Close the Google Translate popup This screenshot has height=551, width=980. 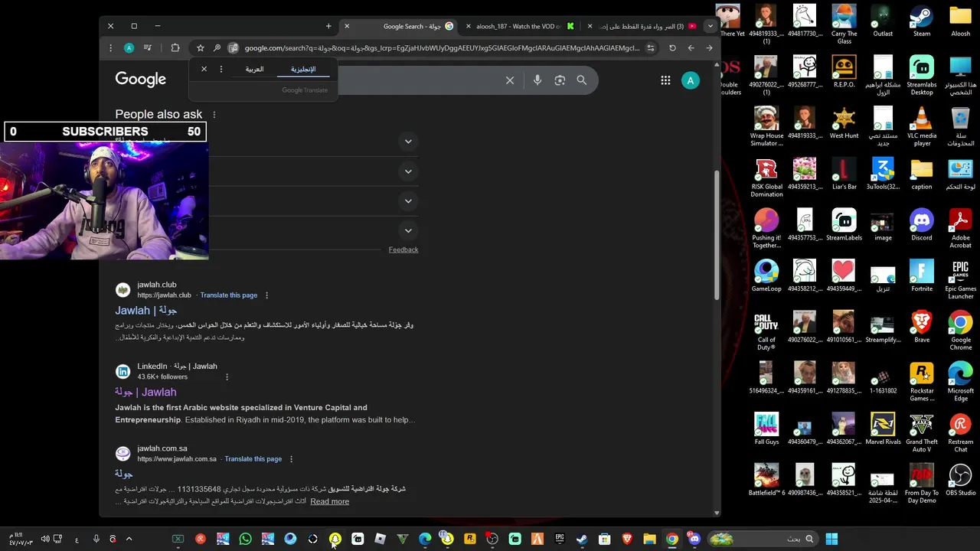click(204, 69)
